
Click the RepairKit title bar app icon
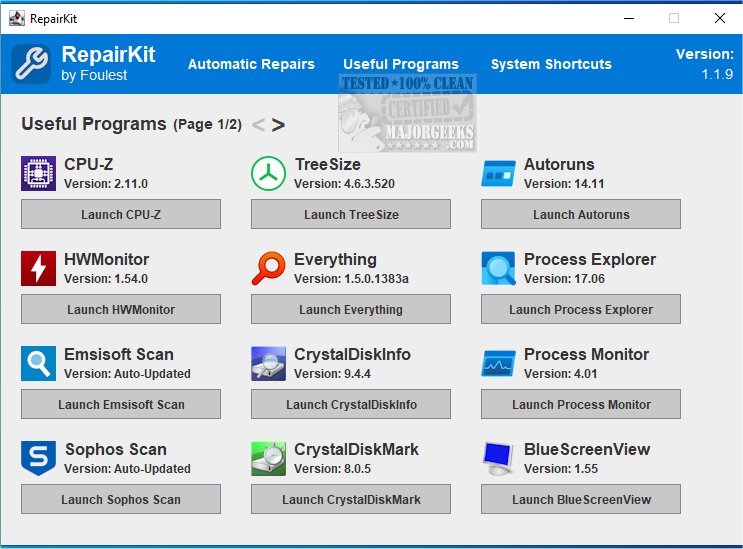[x=17, y=18]
